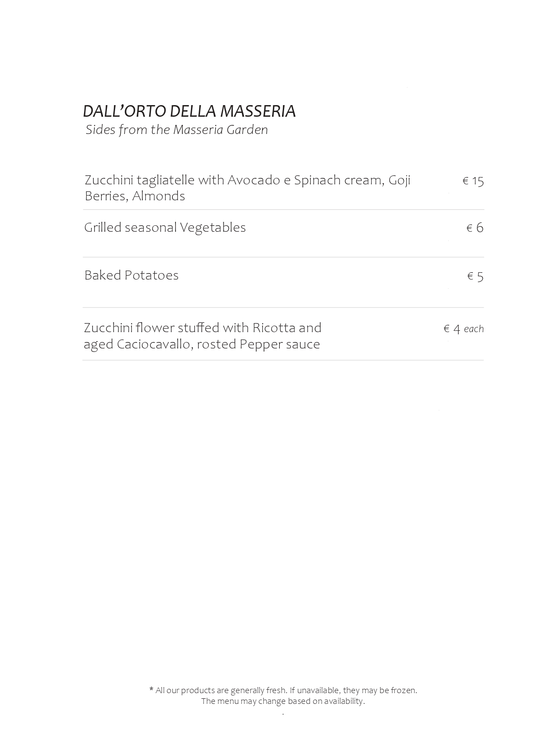Click the fresh products disclaimer footnote

pos(283,690)
